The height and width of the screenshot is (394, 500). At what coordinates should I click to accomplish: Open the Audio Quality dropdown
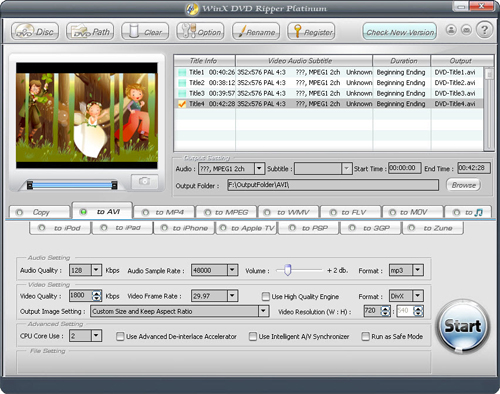pos(96,270)
